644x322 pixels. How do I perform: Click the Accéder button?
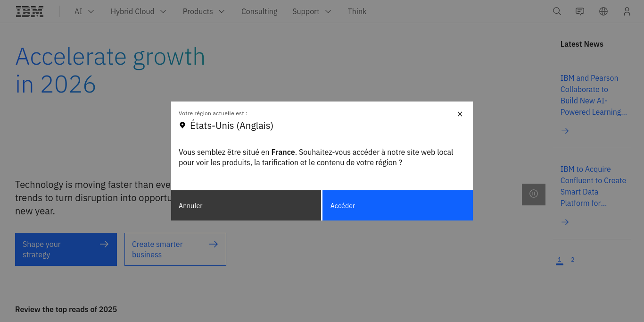click(397, 205)
